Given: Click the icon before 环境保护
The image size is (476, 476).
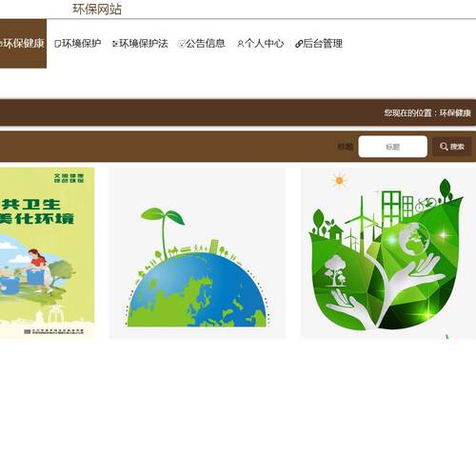Looking at the screenshot, I should (58, 44).
